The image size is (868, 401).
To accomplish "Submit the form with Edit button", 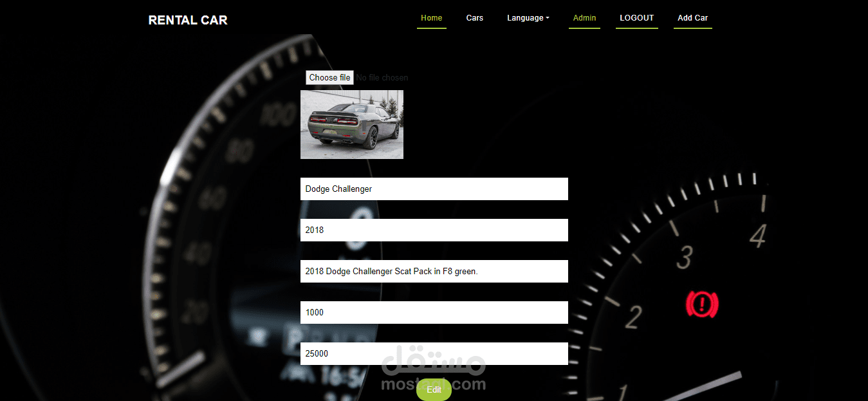I will (434, 389).
